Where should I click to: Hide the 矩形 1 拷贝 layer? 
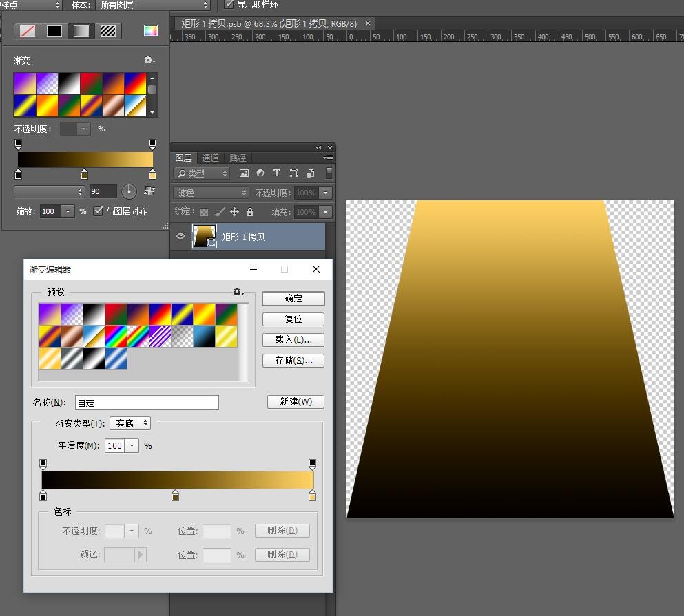[x=180, y=236]
